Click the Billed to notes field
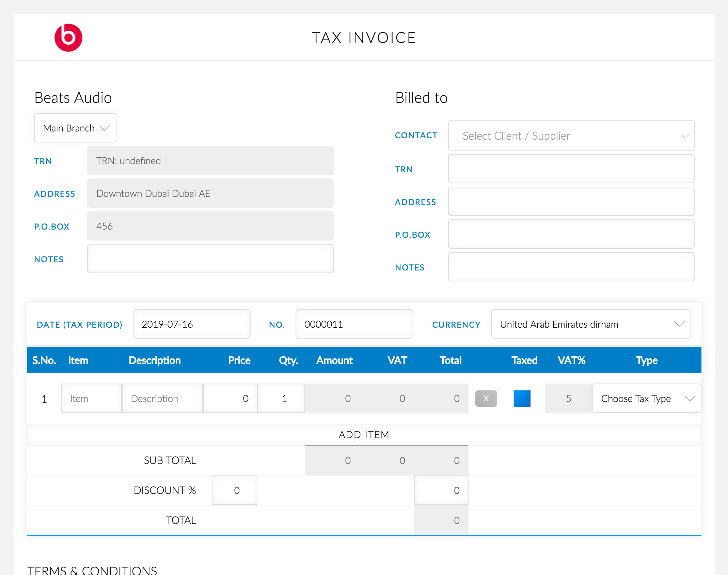The height and width of the screenshot is (575, 728). (571, 267)
